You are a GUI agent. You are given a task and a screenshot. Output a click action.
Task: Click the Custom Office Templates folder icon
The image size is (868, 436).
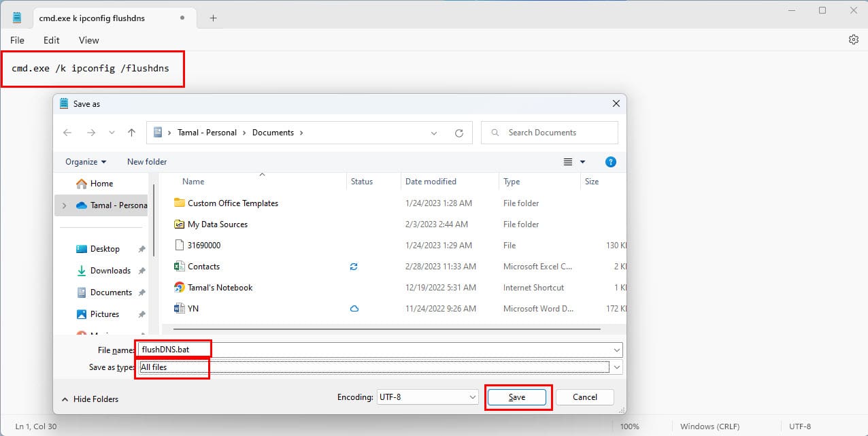[x=180, y=203]
